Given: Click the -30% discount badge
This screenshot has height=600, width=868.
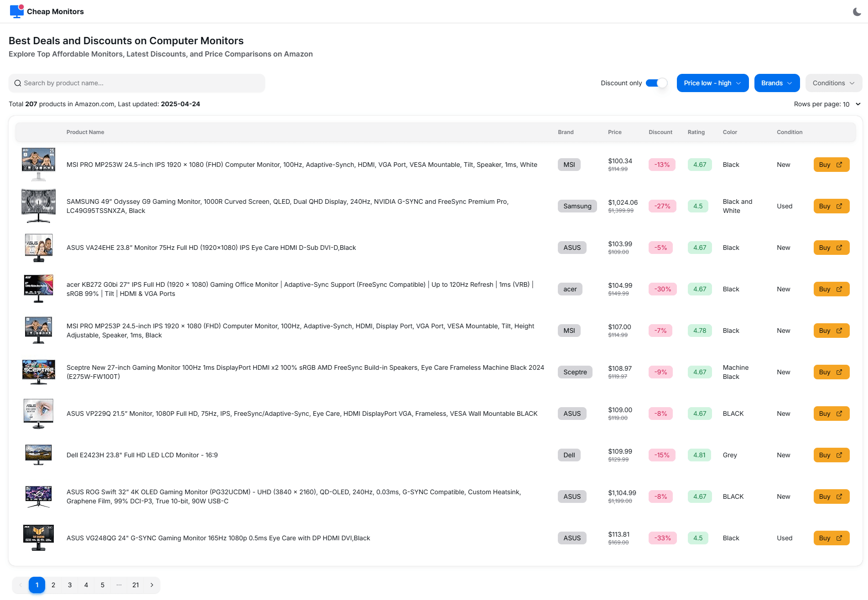Looking at the screenshot, I should pos(662,289).
